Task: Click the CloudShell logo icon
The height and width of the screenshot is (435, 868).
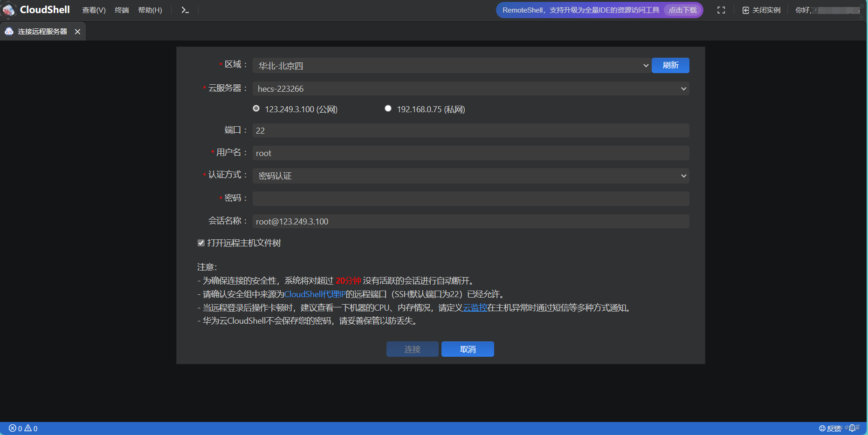Action: pyautogui.click(x=8, y=10)
